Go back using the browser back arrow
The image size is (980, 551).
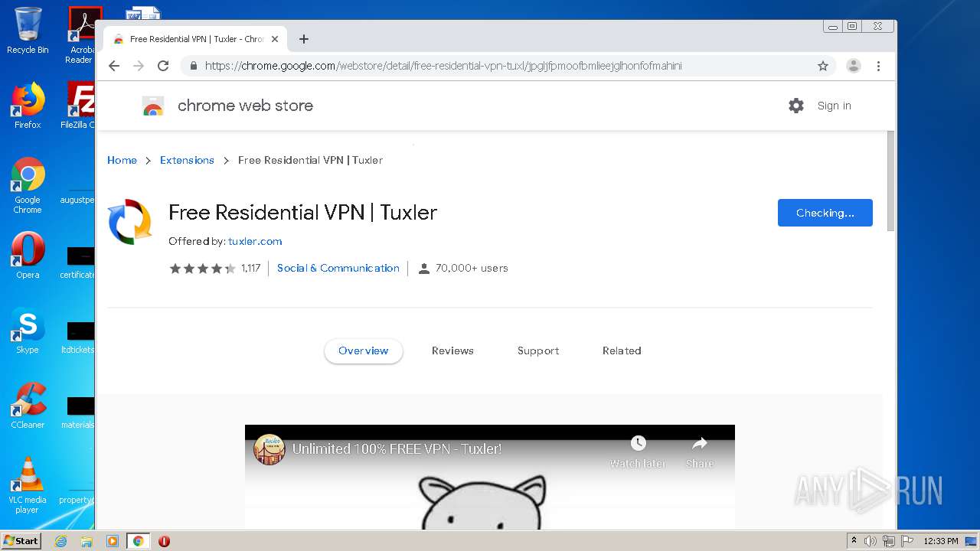114,66
